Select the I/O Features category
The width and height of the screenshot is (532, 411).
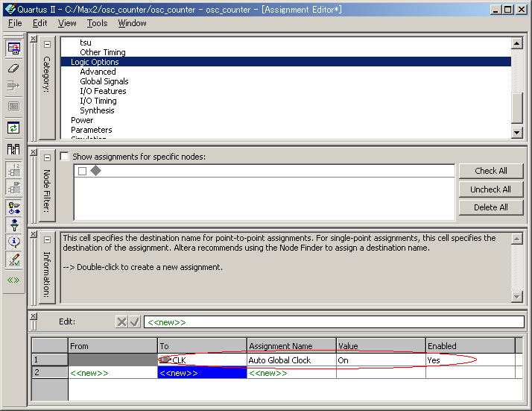pyautogui.click(x=103, y=91)
